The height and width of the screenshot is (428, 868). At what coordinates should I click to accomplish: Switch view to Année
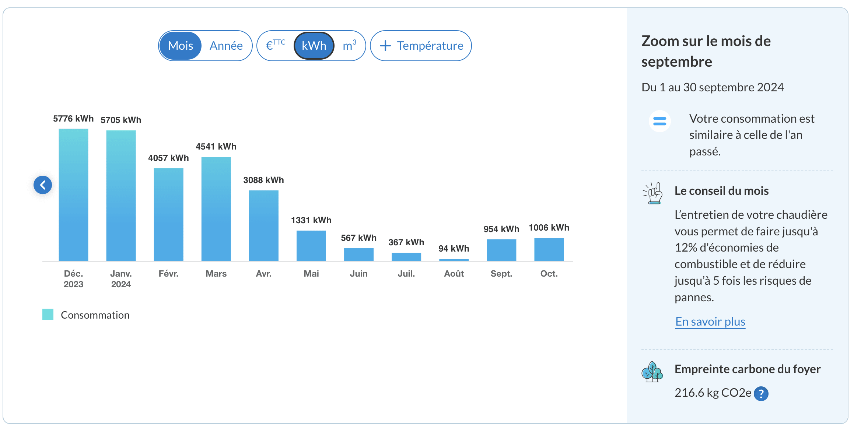(x=226, y=46)
